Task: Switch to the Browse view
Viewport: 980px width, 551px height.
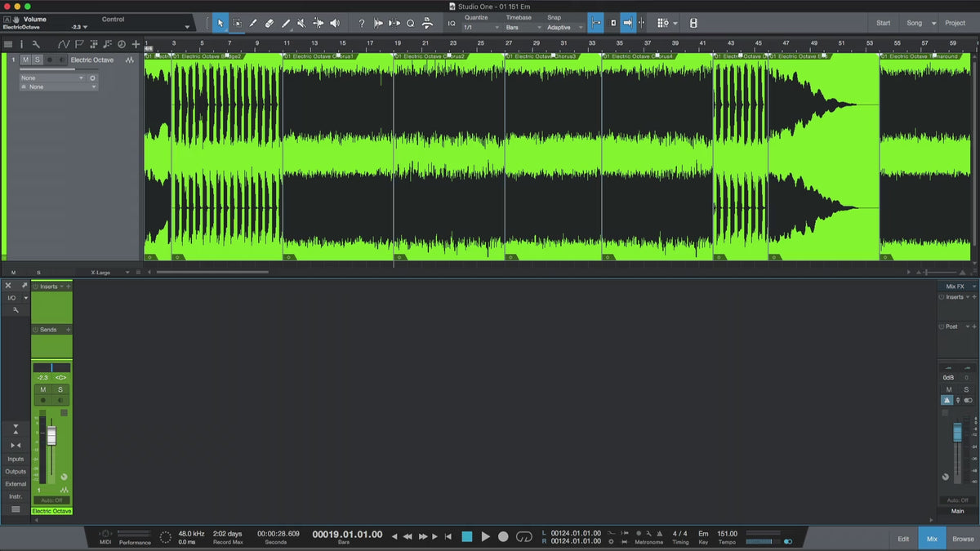Action: 963,539
